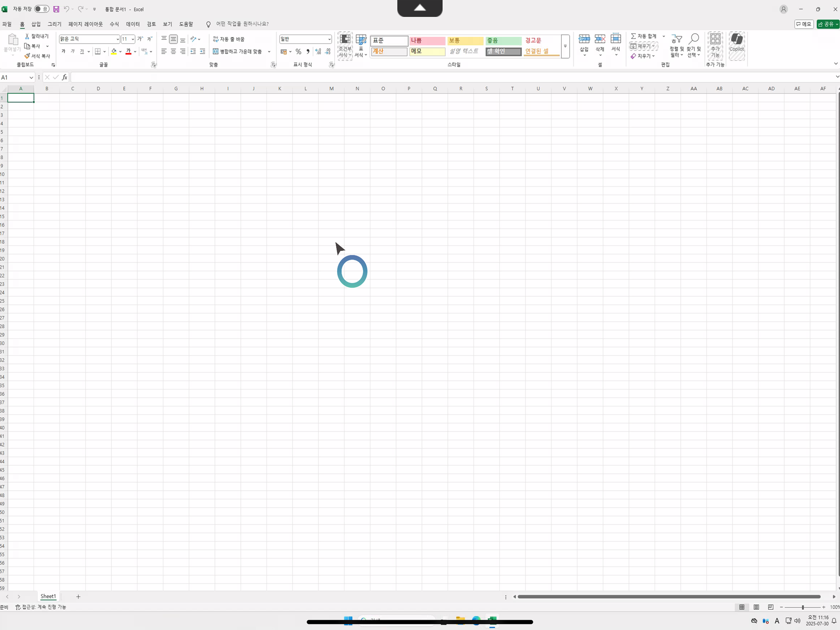Click the Save icon in the title bar
The height and width of the screenshot is (630, 840).
56,9
